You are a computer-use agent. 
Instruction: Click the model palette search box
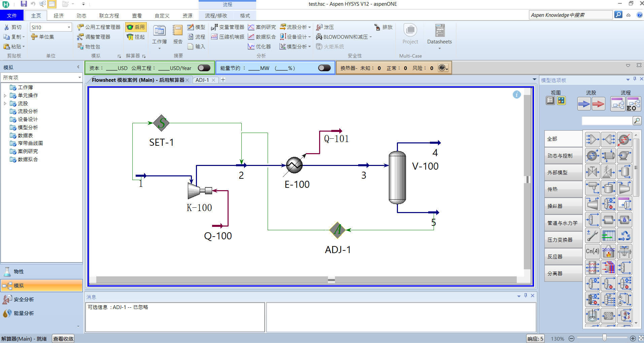[607, 121]
